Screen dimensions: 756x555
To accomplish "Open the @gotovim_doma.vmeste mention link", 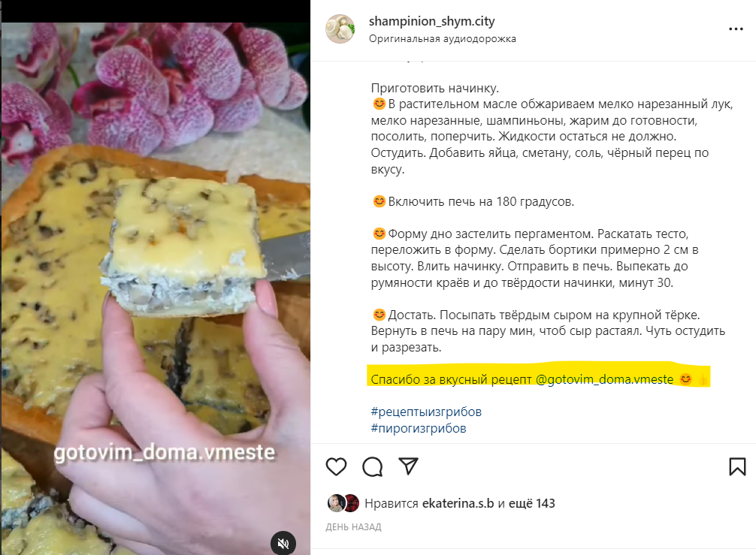I will click(x=604, y=379).
